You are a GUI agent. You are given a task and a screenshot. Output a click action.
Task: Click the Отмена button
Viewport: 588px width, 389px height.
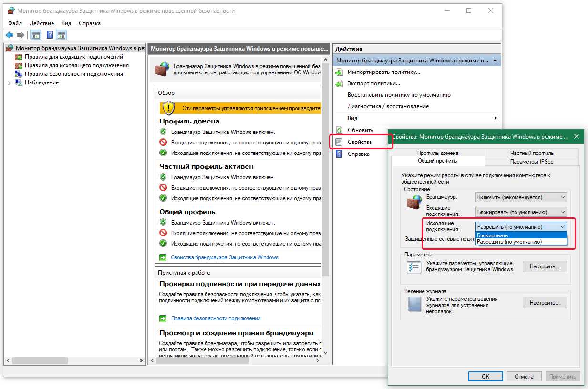pos(524,376)
